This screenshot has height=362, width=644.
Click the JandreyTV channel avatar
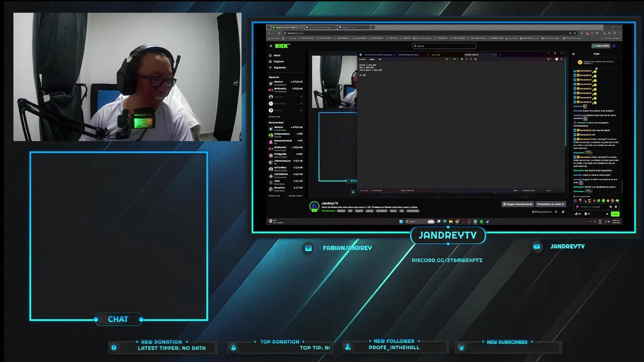(x=314, y=206)
